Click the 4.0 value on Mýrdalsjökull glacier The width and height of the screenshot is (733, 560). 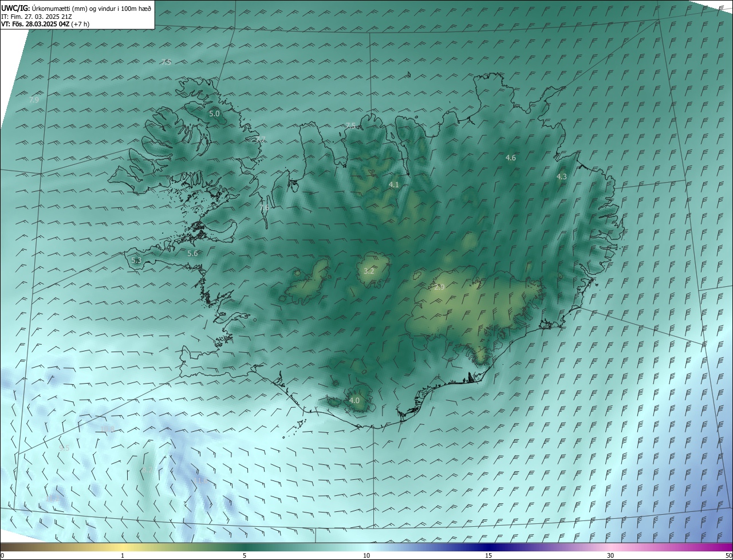(354, 400)
